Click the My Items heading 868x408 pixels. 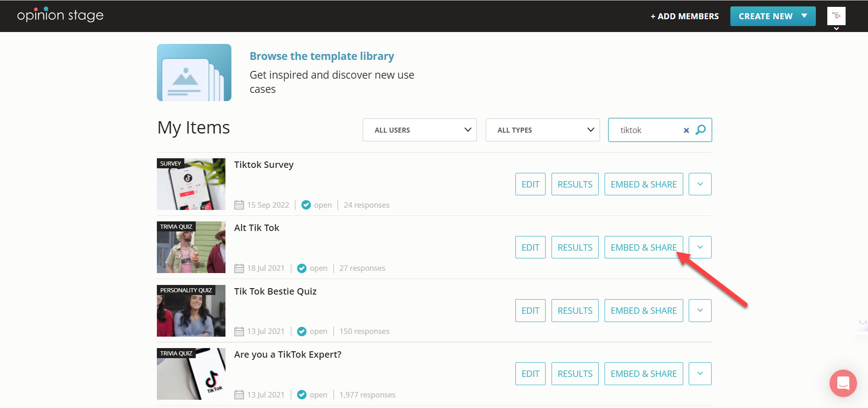tap(193, 128)
